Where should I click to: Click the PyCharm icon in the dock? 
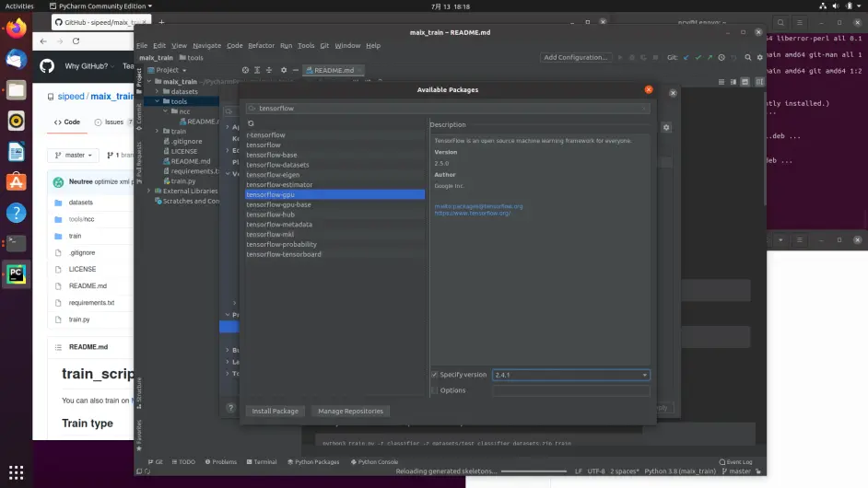click(16, 273)
